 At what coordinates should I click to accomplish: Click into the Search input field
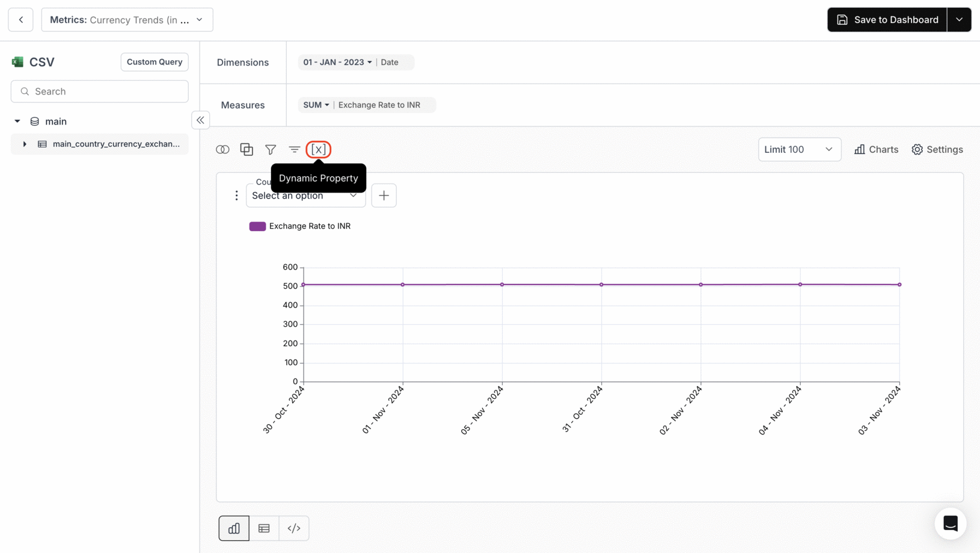pyautogui.click(x=99, y=91)
